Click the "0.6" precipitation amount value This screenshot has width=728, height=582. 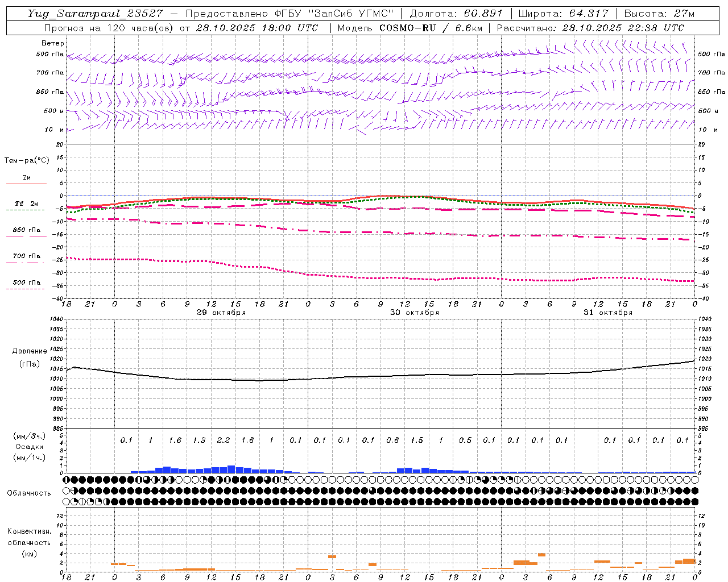pos(392,440)
